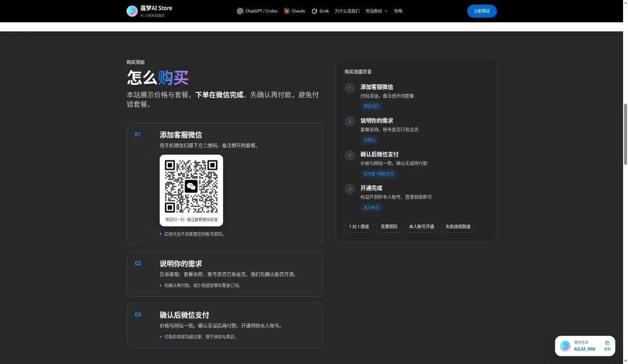The image size is (628, 364).
Task: Click the AILM_998 WeChat ID text
Action: (x=584, y=349)
